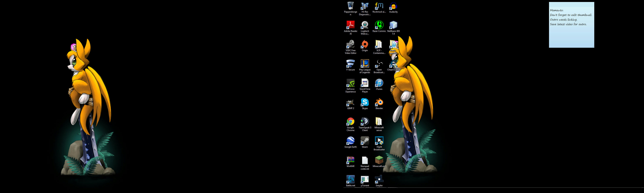This screenshot has width=644, height=193.
Task: Click the 'Memento:' line in sticky note
Action: click(557, 10)
